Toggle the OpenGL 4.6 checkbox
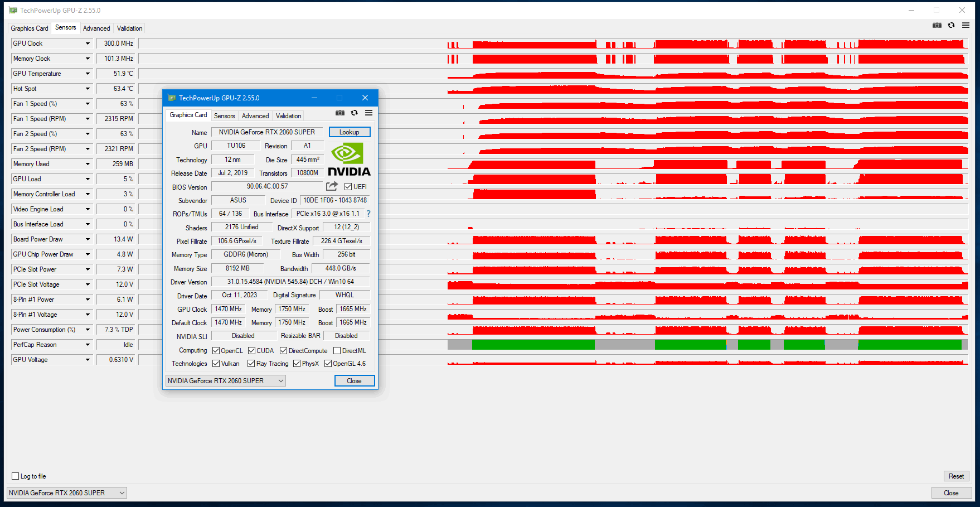This screenshot has width=980, height=507. point(328,364)
